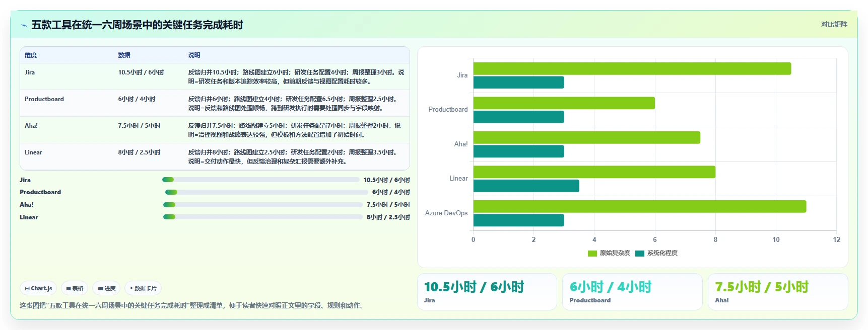The height and width of the screenshot is (330, 868).
Task: Click the Productboard axis label in chart
Action: pos(448,110)
